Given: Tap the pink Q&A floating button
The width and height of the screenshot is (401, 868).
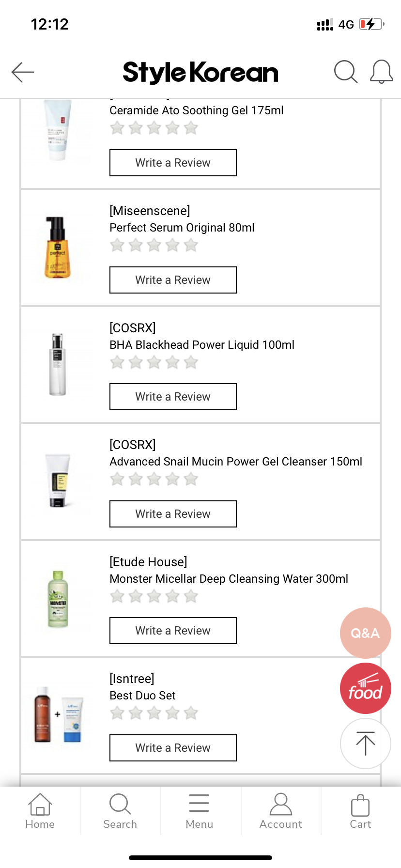Looking at the screenshot, I should point(365,633).
